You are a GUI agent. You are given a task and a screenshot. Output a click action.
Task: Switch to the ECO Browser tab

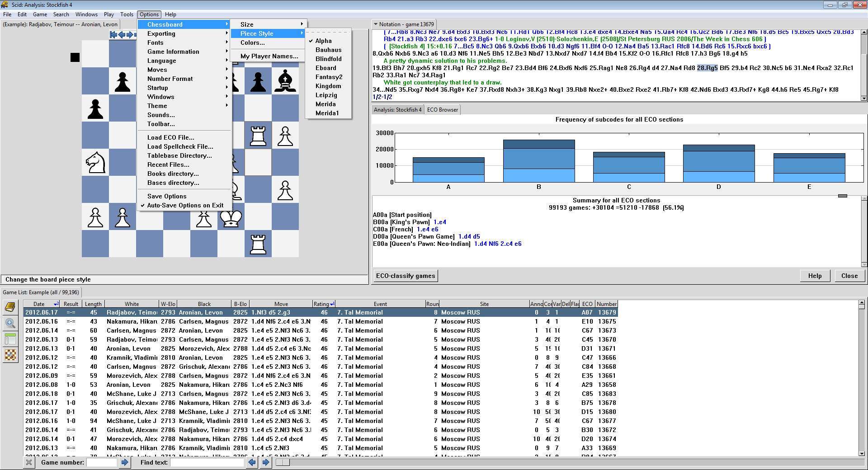442,109
